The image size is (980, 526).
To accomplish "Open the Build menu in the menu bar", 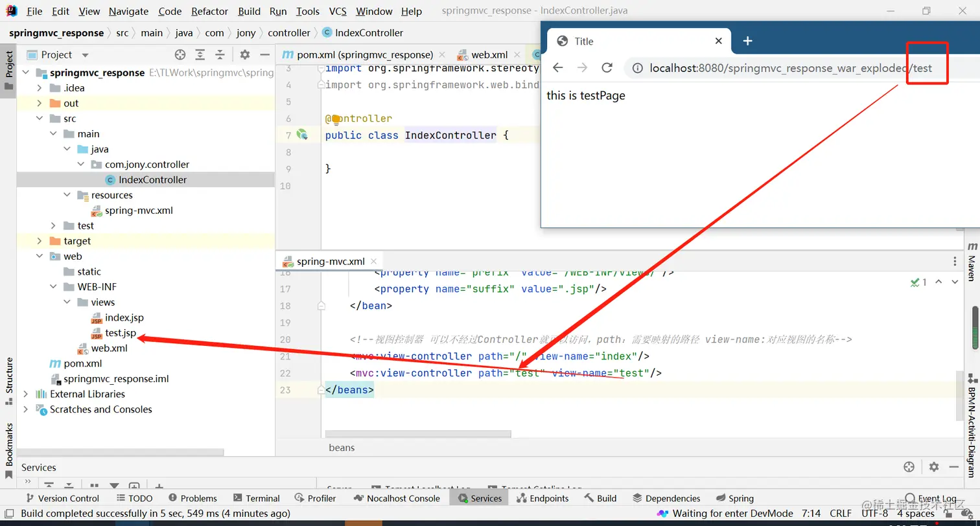I will (250, 11).
